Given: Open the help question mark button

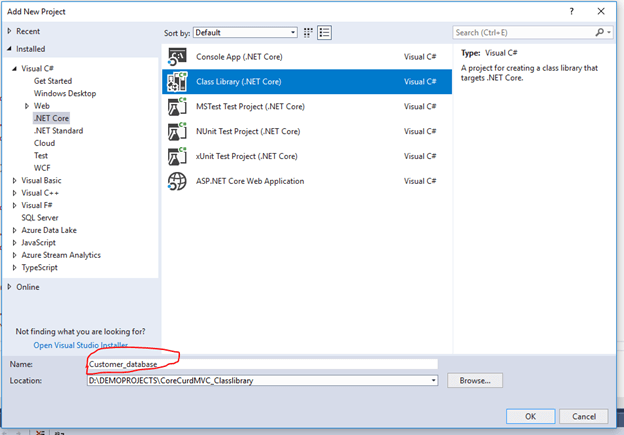Looking at the screenshot, I should coord(571,12).
